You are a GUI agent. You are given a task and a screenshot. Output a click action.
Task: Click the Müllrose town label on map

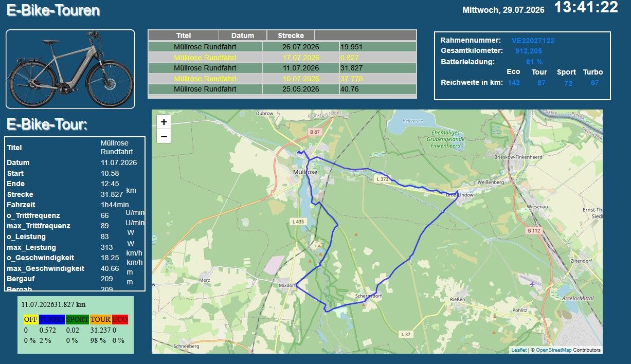pos(305,172)
